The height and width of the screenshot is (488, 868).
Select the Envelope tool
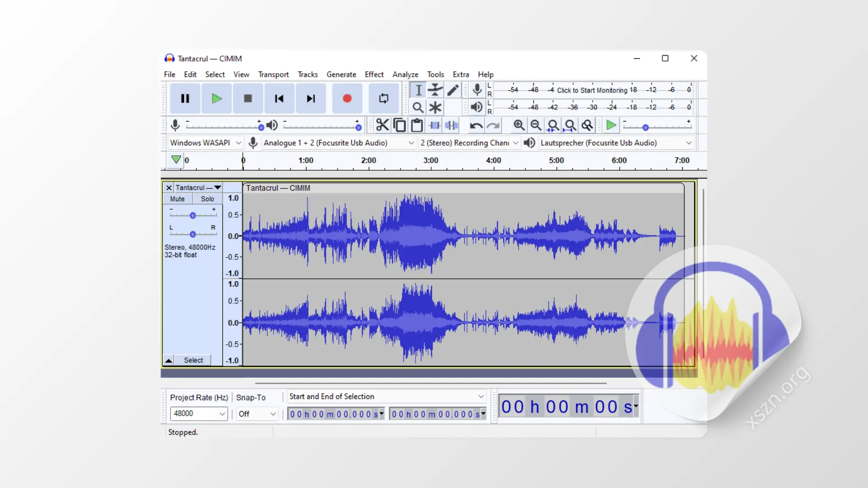tap(434, 90)
